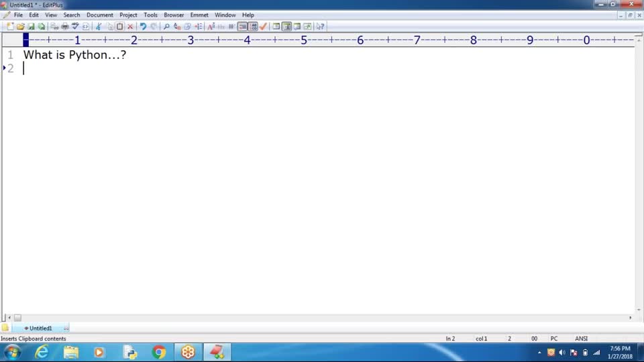This screenshot has height=362, width=644.
Task: Toggle directory window pane
Action: coord(276,27)
